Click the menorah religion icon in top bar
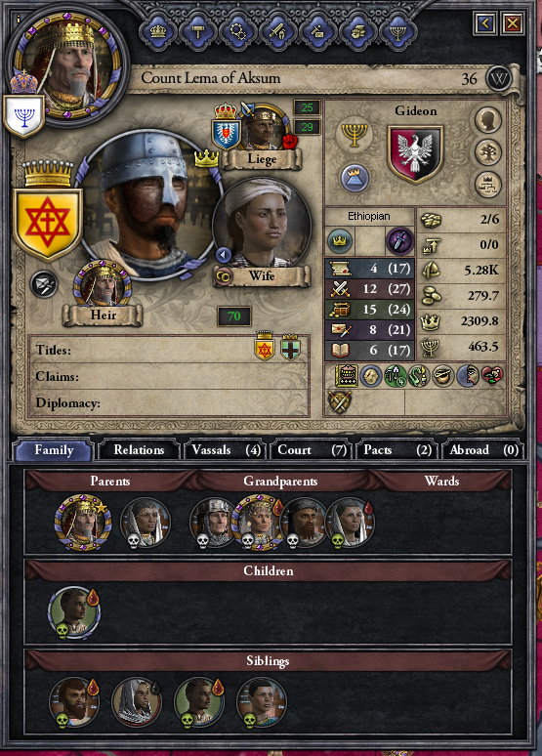Viewport: 542px width, 756px height. coord(398,32)
